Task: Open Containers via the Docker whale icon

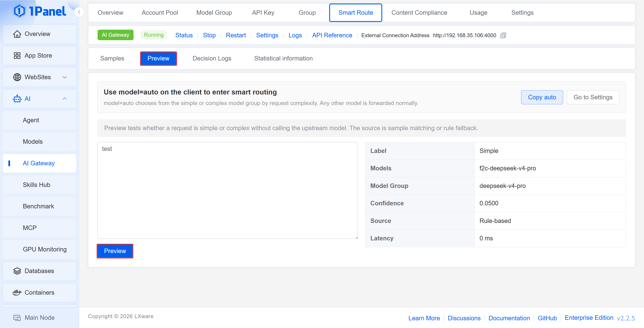Action: coord(17,292)
